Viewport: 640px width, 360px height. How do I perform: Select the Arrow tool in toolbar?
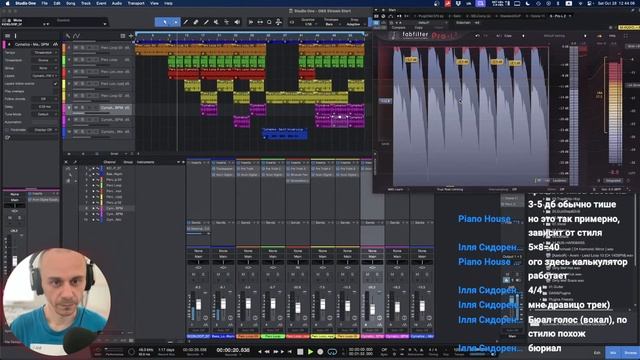tap(164, 22)
